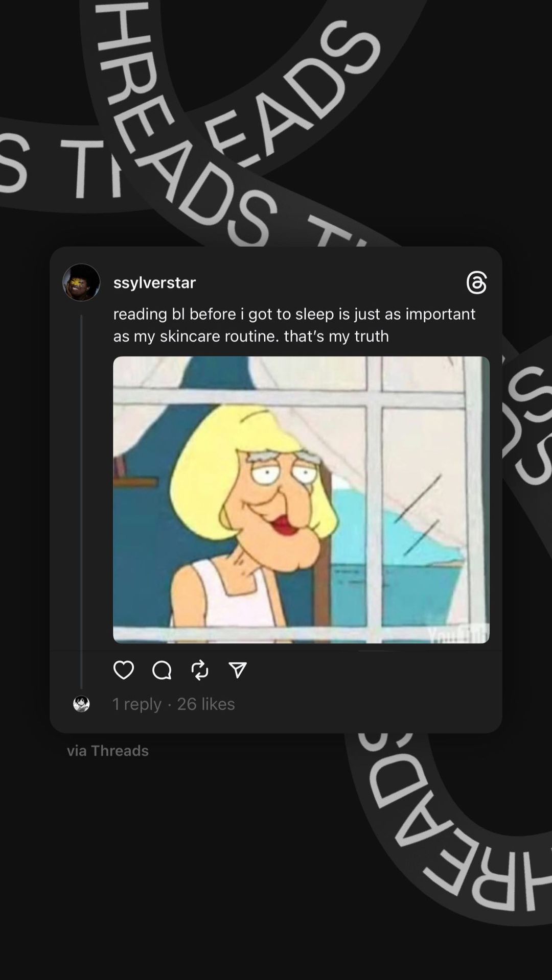Open the ssylverstar username link
Screen dimensions: 552x980
[x=154, y=282]
